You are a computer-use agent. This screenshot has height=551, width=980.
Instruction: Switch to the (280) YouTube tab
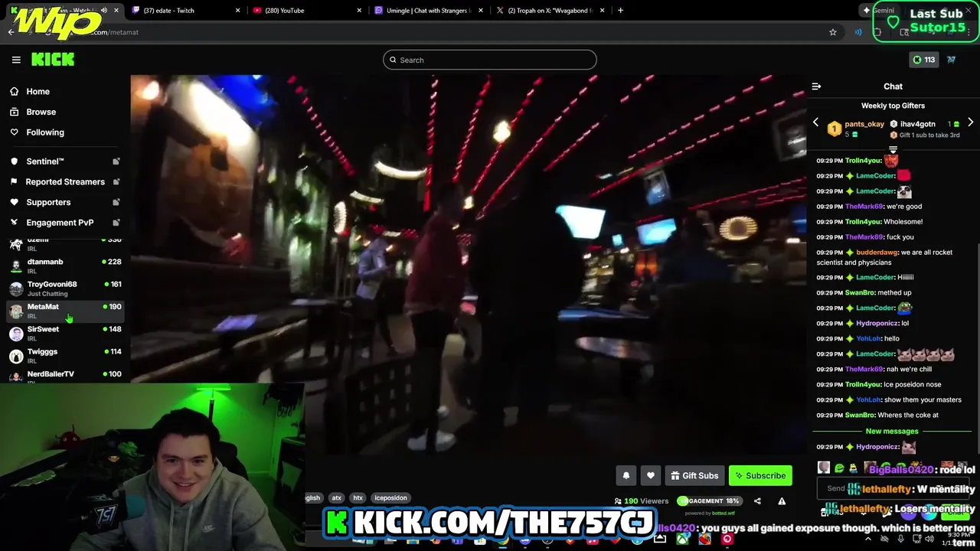pyautogui.click(x=306, y=11)
